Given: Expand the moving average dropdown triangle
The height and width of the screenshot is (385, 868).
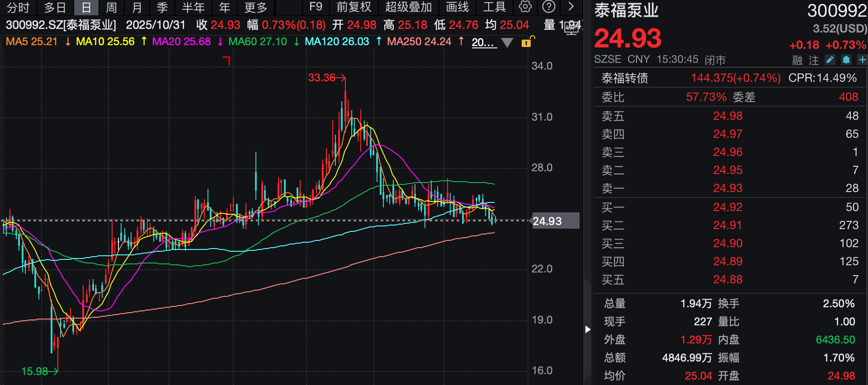Looking at the screenshot, I should pos(507,43).
